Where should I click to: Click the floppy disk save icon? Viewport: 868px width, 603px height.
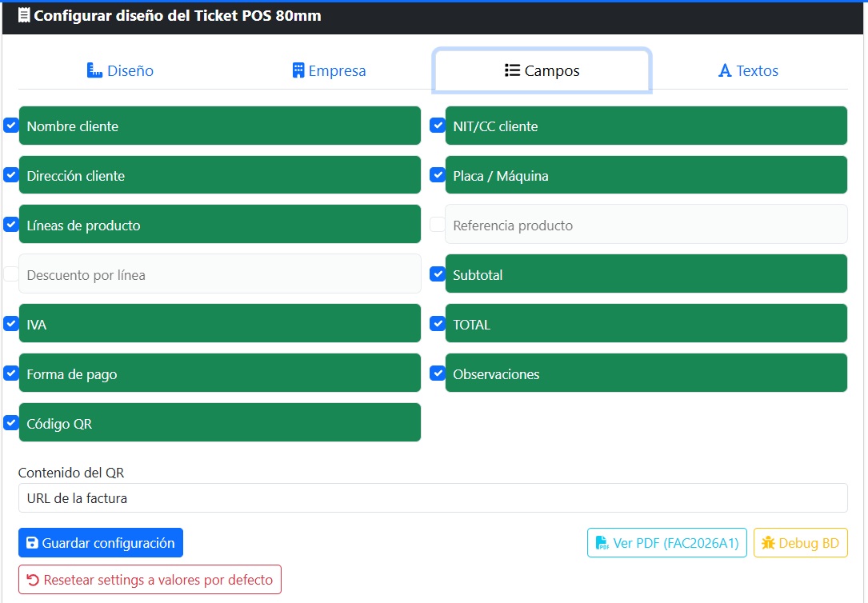click(x=32, y=543)
